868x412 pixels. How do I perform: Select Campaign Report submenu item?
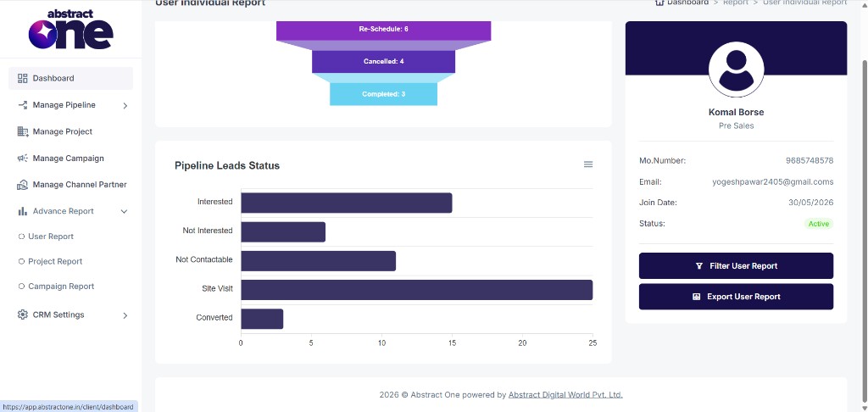61,287
